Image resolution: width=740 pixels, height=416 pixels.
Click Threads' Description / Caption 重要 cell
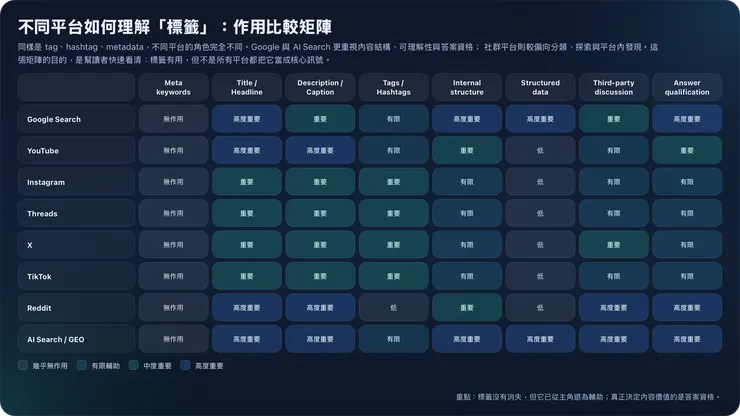pyautogui.click(x=320, y=213)
